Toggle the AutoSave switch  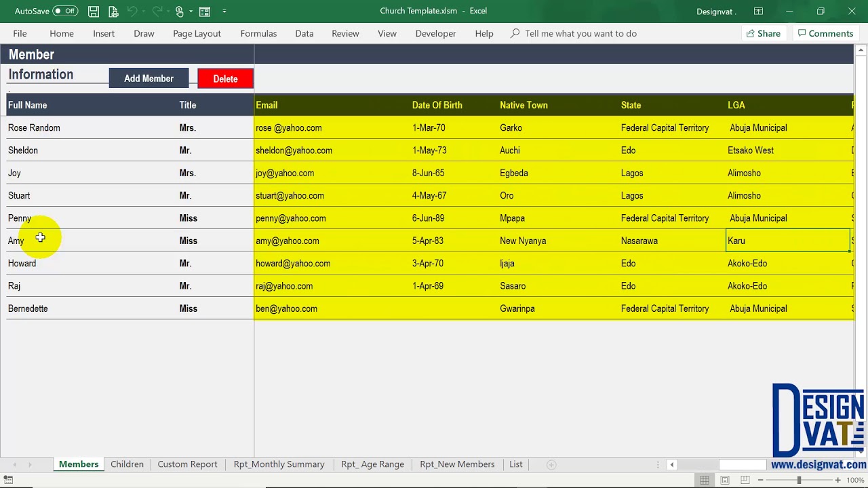tap(65, 11)
